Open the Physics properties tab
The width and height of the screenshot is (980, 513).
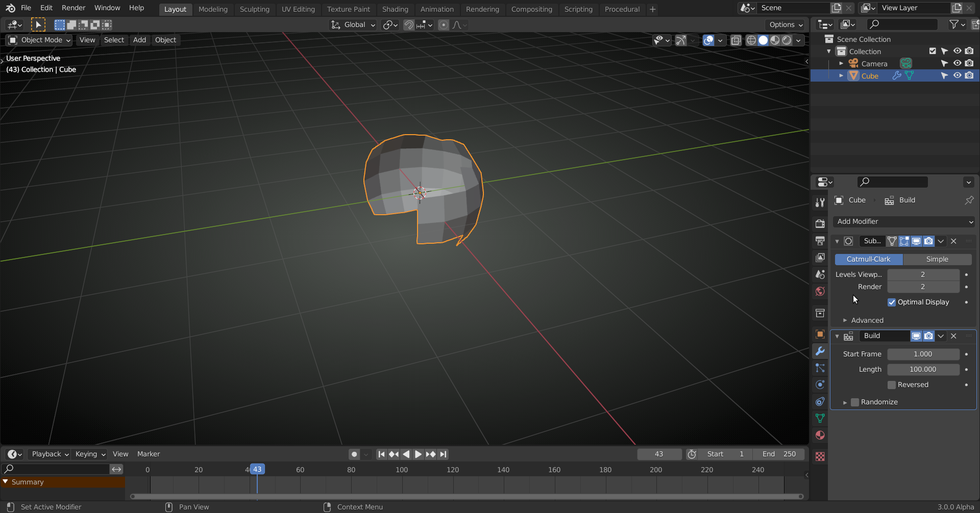point(820,384)
